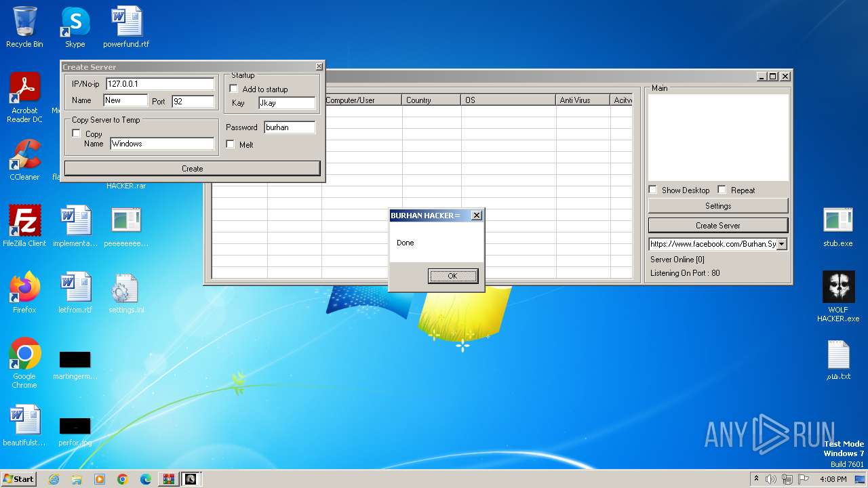
Task: Click the Name field containing New
Action: [x=125, y=100]
